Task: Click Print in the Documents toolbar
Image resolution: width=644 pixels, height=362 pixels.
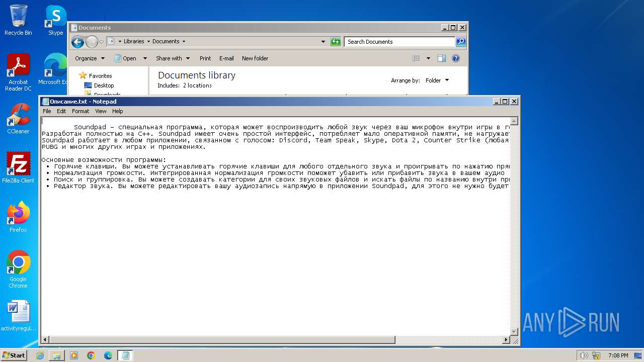Action: [205, 58]
